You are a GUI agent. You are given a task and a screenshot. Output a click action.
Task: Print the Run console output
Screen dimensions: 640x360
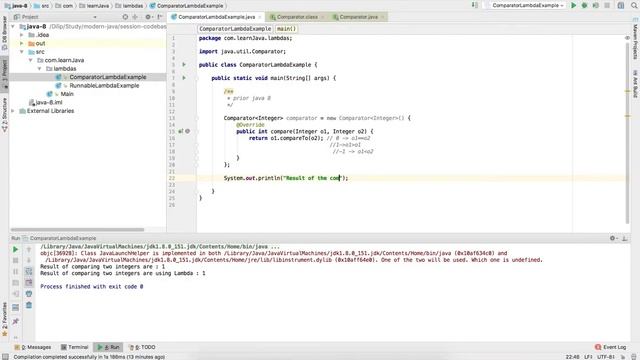click(x=29, y=293)
